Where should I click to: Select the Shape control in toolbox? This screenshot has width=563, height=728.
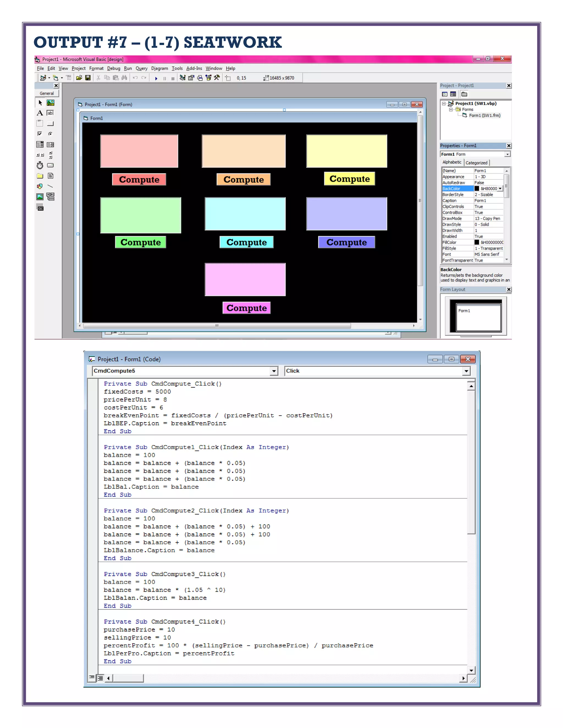coord(40,186)
